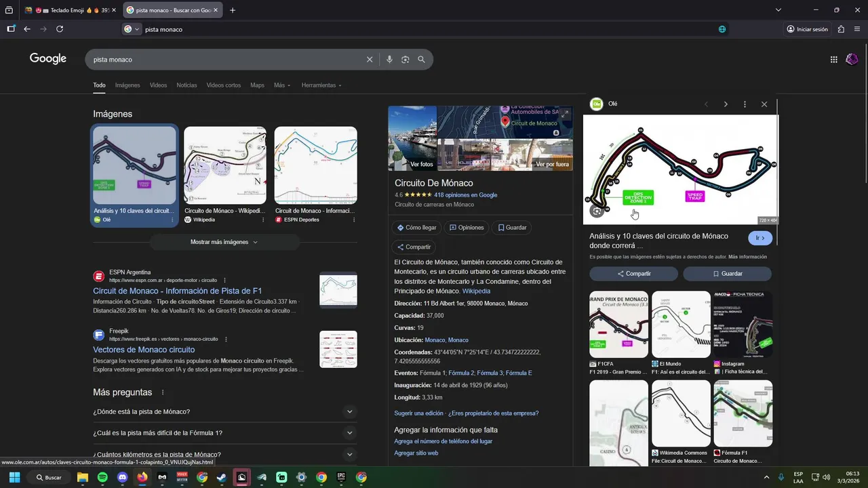Open Discord from the taskbar
The width and height of the screenshot is (868, 488).
(x=122, y=477)
